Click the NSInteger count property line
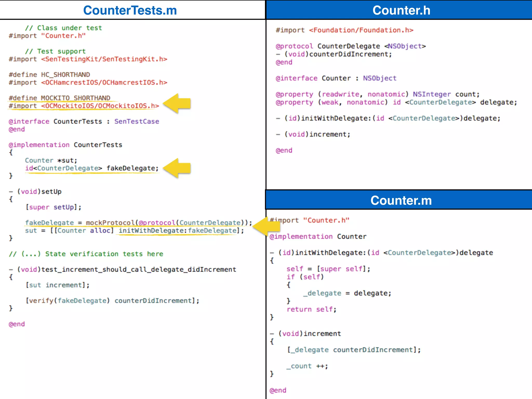The image size is (532, 399). point(377,94)
